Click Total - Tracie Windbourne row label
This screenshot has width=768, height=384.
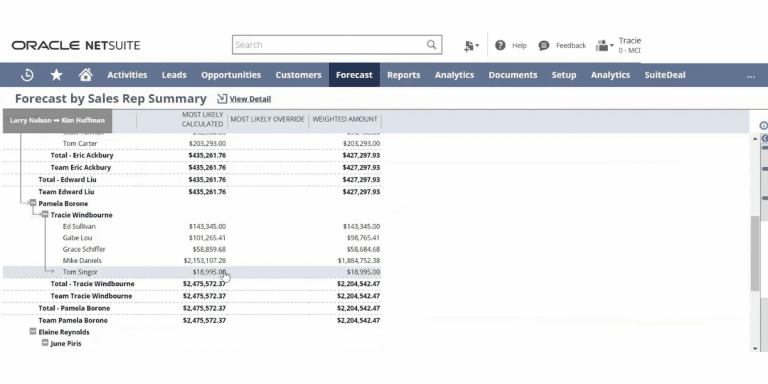tap(92, 284)
